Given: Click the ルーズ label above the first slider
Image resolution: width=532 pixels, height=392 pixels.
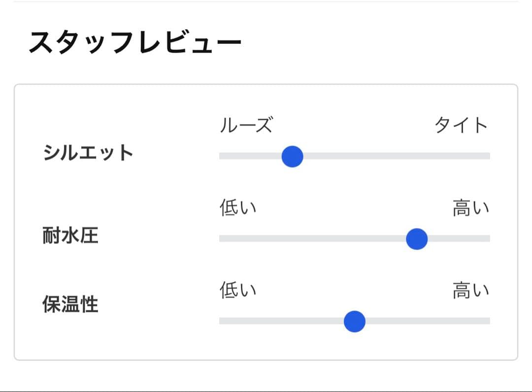Looking at the screenshot, I should tap(245, 126).
